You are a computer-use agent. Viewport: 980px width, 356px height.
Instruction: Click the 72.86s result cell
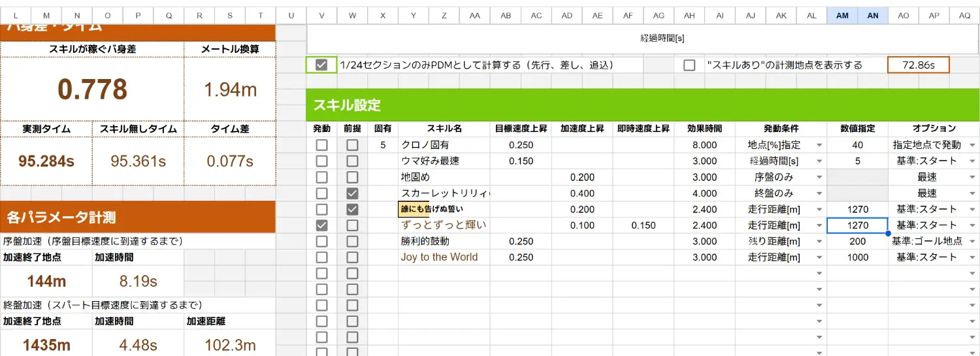(x=918, y=65)
